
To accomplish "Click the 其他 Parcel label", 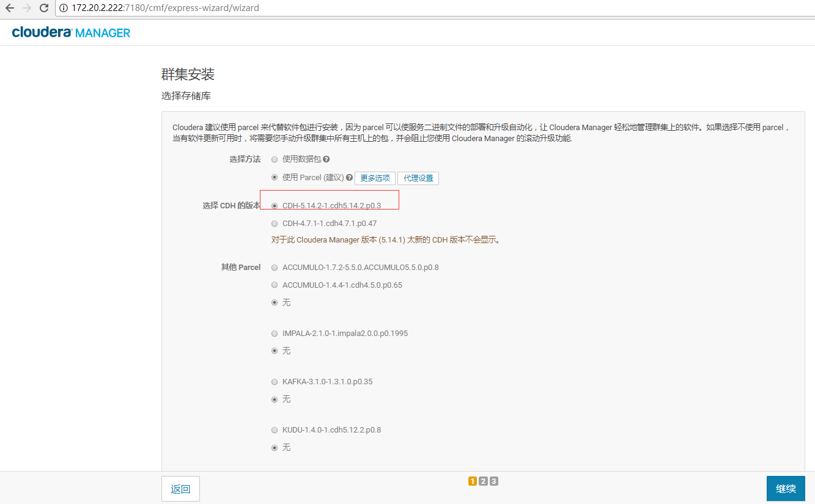I will [241, 268].
